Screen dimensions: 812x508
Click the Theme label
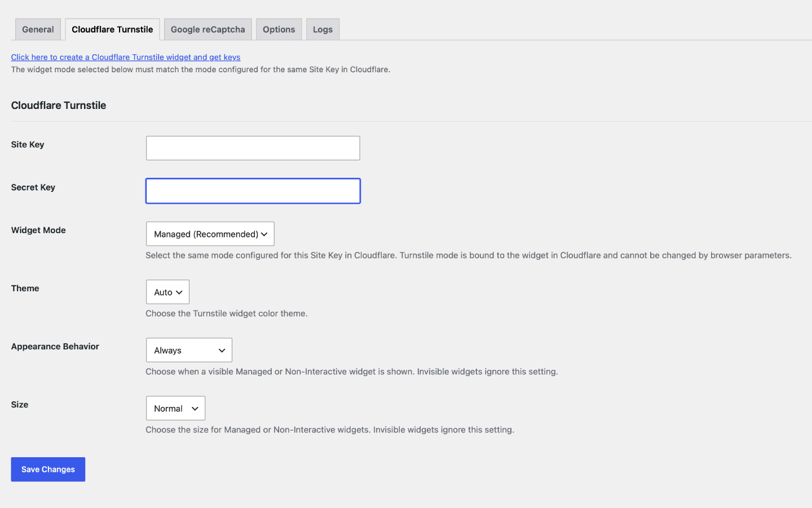25,288
